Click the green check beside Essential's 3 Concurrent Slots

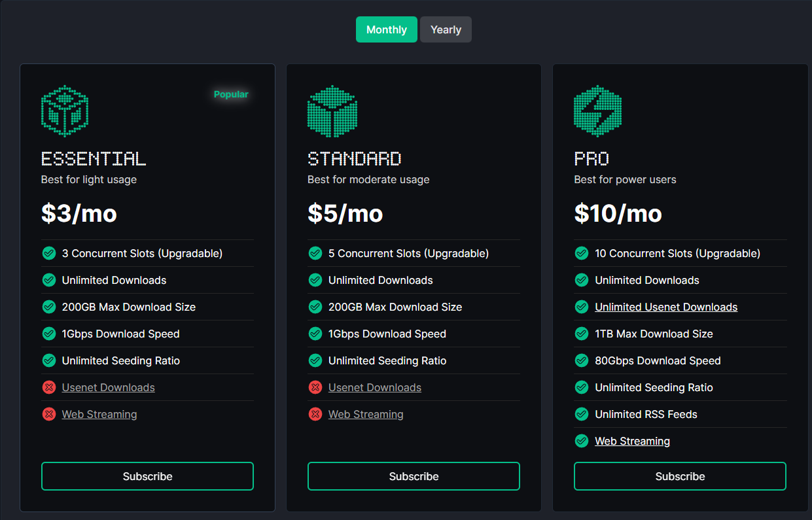(x=49, y=253)
